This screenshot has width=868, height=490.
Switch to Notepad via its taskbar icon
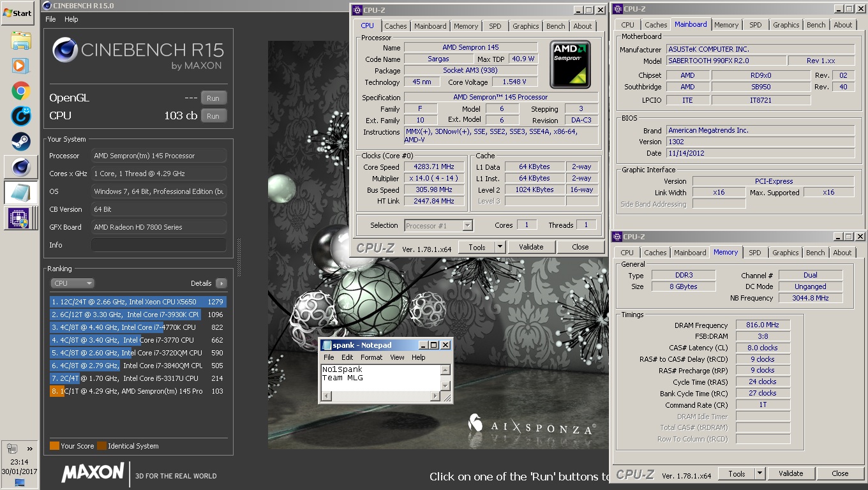pos(21,193)
